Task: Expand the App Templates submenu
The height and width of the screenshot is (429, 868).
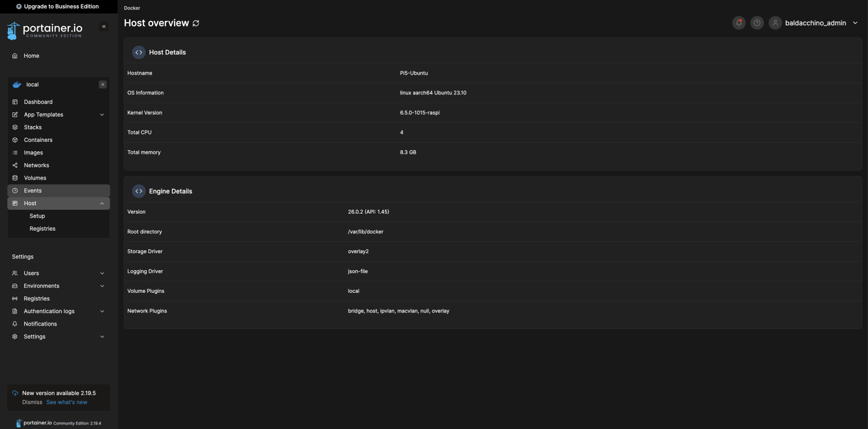Action: coord(102,115)
